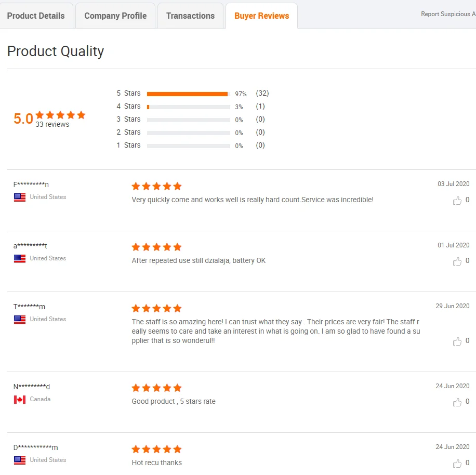
Task: Click the Canada flag icon
Action: 20,400
